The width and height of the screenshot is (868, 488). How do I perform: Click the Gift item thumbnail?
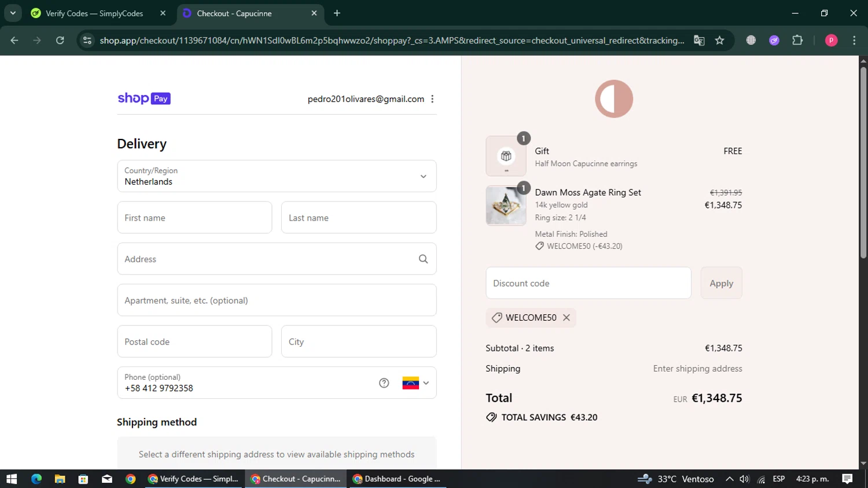(x=506, y=156)
